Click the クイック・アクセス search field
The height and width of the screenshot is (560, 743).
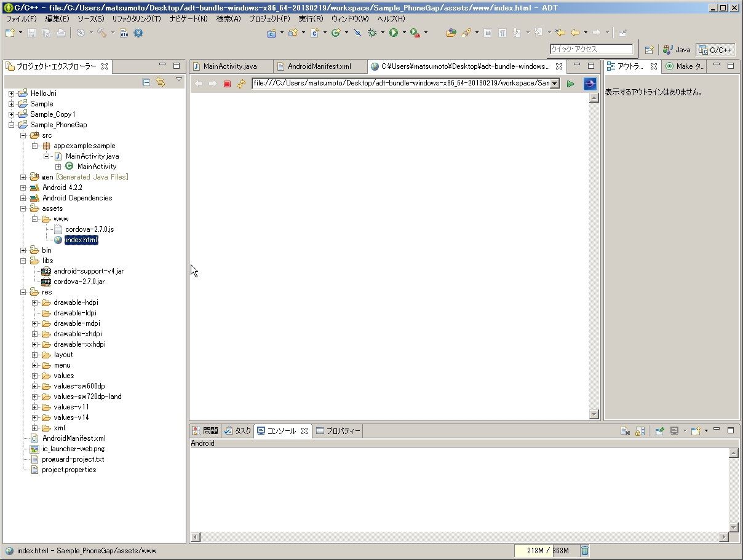coord(591,49)
